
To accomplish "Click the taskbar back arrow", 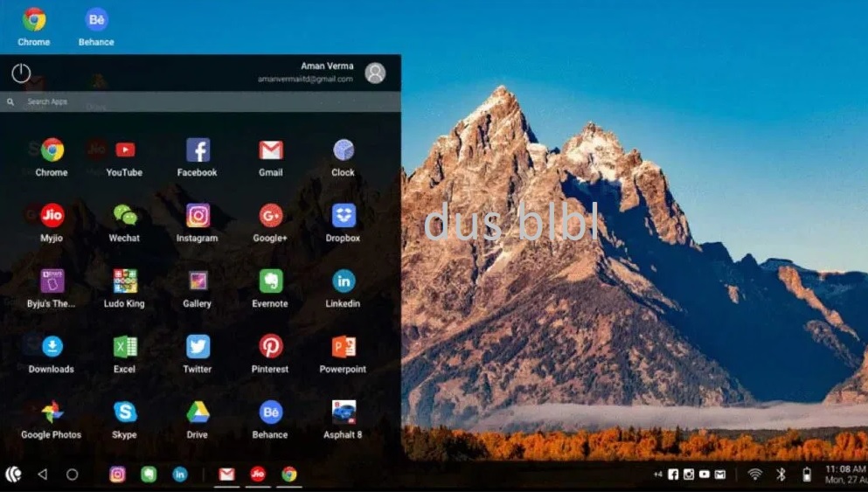I will 42,475.
